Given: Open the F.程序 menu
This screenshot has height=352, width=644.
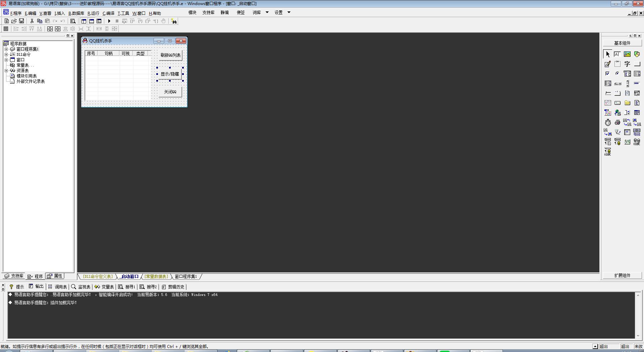Looking at the screenshot, I should point(16,13).
